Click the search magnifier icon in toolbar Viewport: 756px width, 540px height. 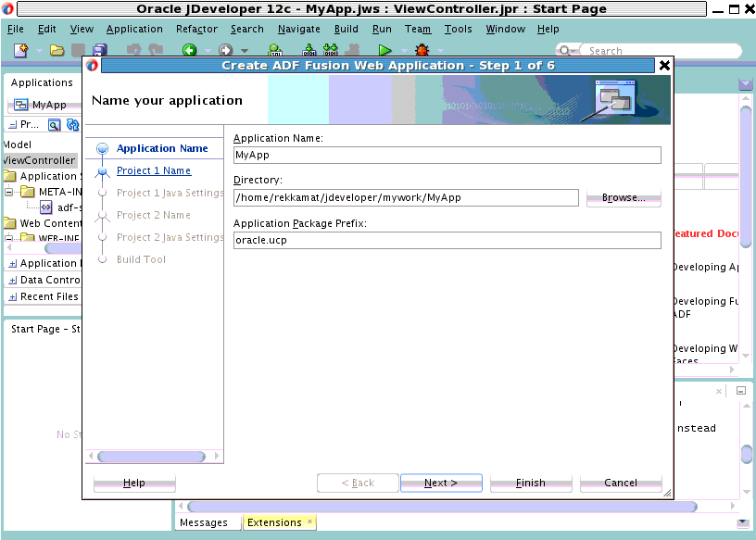pos(565,51)
